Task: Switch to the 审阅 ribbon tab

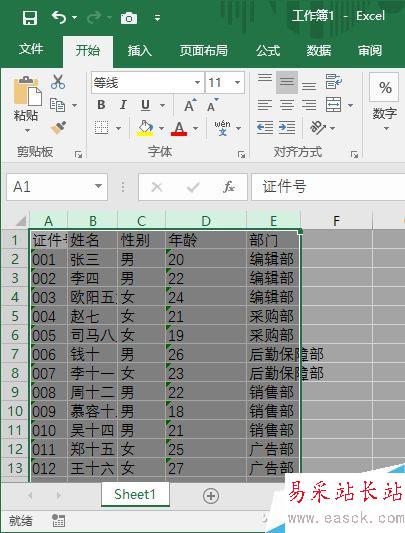Action: tap(369, 50)
